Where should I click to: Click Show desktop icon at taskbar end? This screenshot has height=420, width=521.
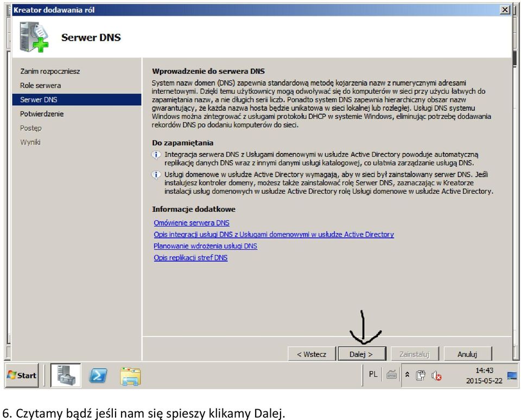pos(512,376)
